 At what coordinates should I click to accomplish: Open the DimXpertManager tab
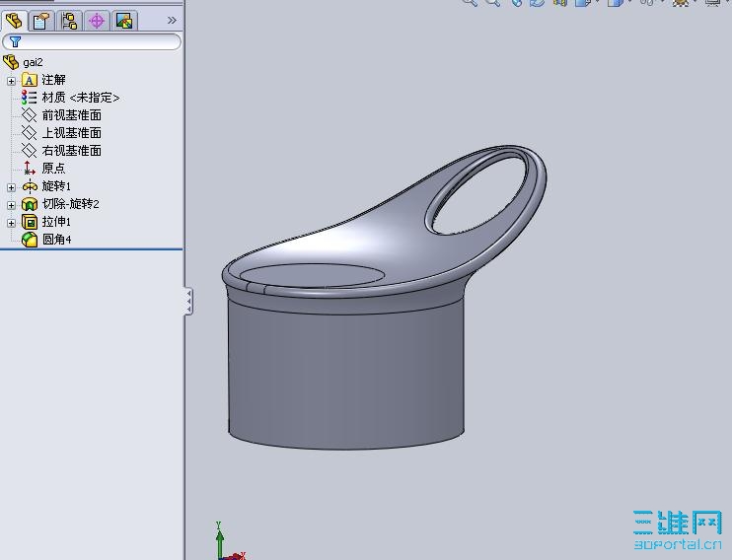point(97,21)
